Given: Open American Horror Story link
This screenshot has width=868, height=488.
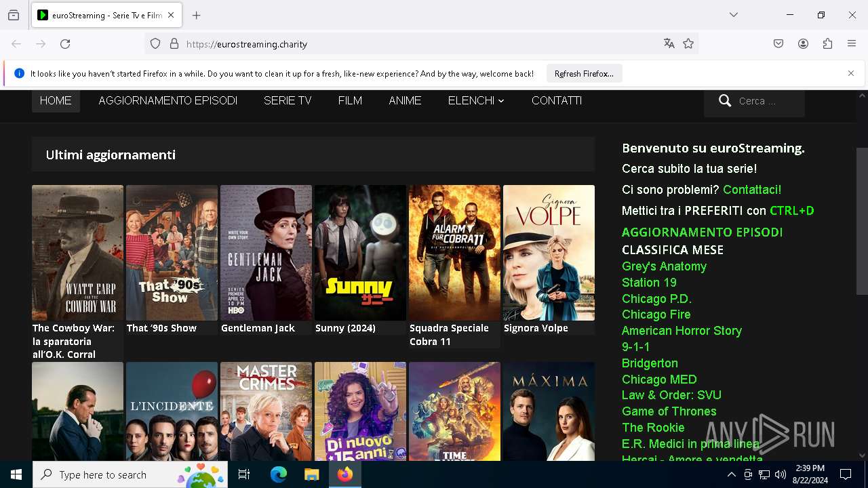Looking at the screenshot, I should click(682, 331).
